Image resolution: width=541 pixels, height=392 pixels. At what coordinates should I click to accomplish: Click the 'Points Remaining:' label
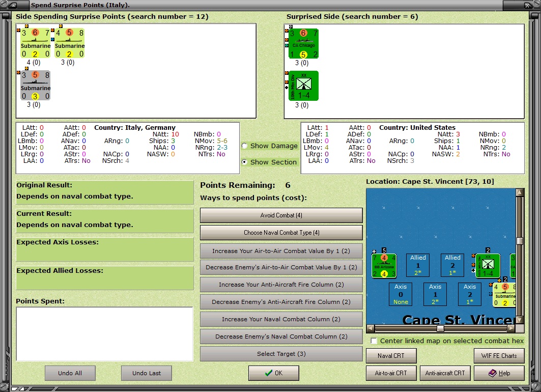[238, 185]
